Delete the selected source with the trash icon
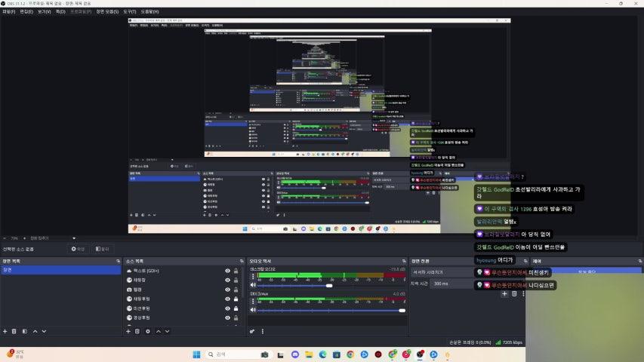 [137, 331]
